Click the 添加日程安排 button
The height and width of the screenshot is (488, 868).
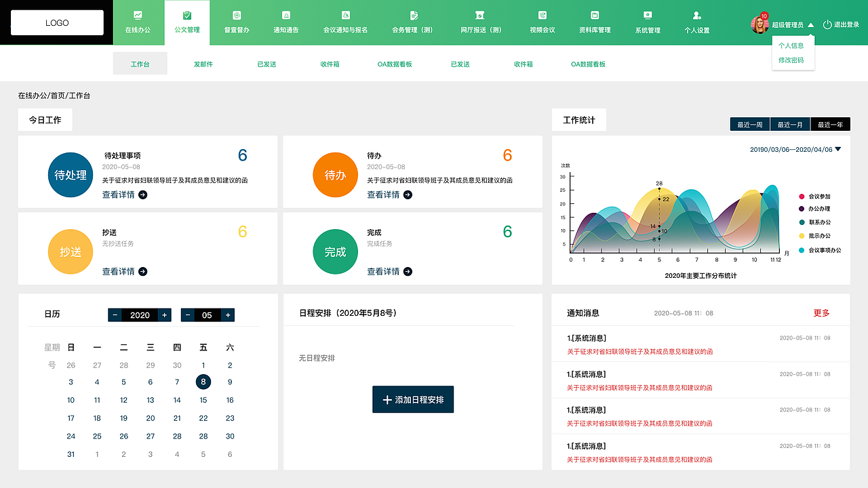[x=413, y=400]
